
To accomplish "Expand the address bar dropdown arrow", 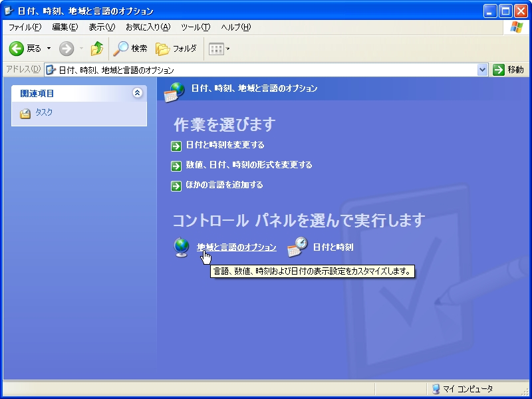I will [483, 70].
